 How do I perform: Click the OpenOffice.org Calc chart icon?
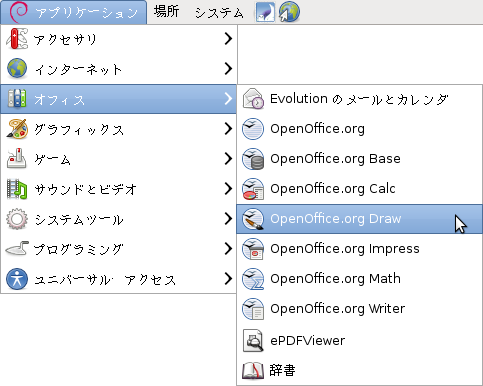[x=253, y=189]
